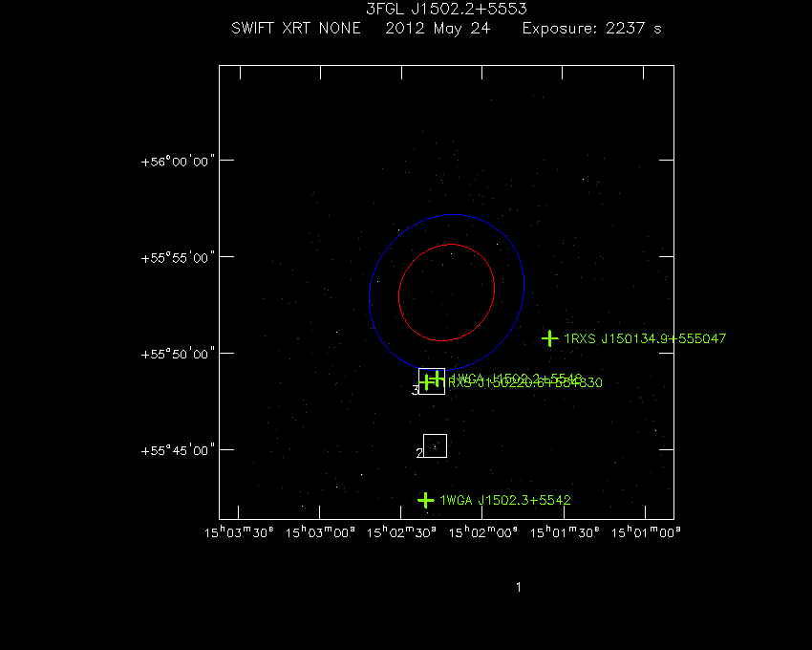The width and height of the screenshot is (812, 650).
Task: Select the 1RXS J150134.9+555047 label
Action: click(x=645, y=338)
